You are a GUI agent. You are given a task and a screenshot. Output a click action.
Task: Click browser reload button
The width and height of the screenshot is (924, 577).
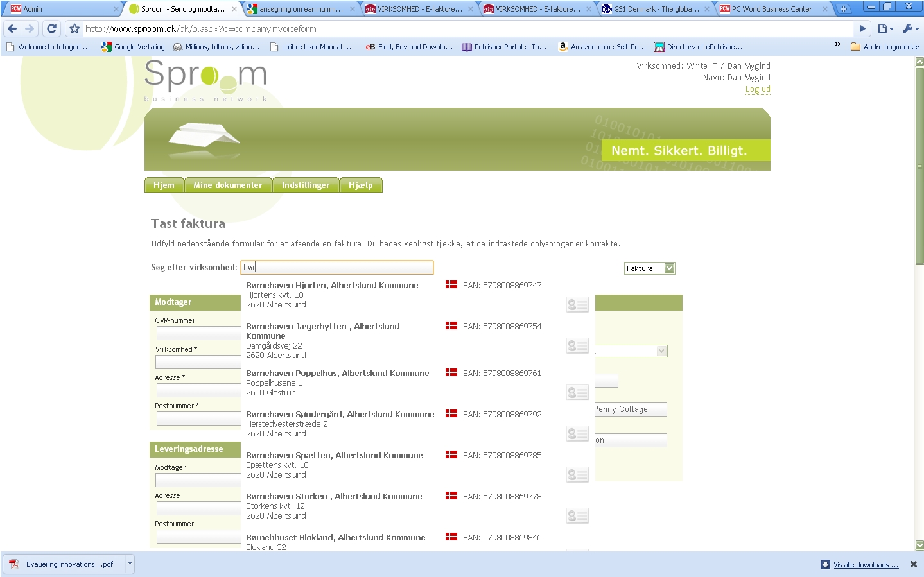point(52,29)
